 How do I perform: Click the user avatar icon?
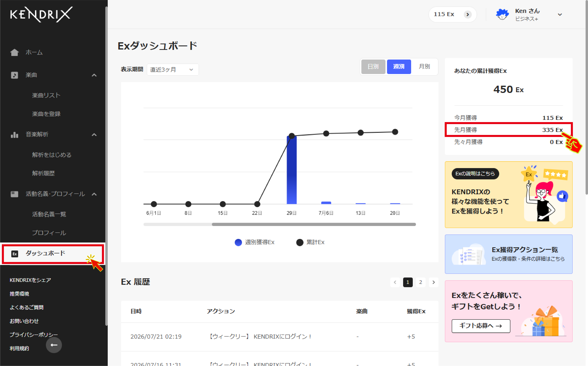(502, 14)
